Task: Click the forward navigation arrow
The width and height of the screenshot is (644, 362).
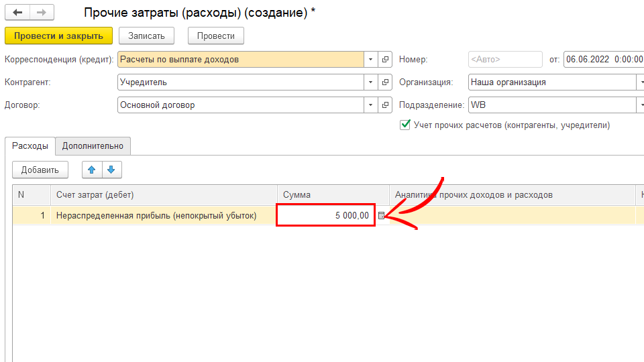Action: (41, 13)
